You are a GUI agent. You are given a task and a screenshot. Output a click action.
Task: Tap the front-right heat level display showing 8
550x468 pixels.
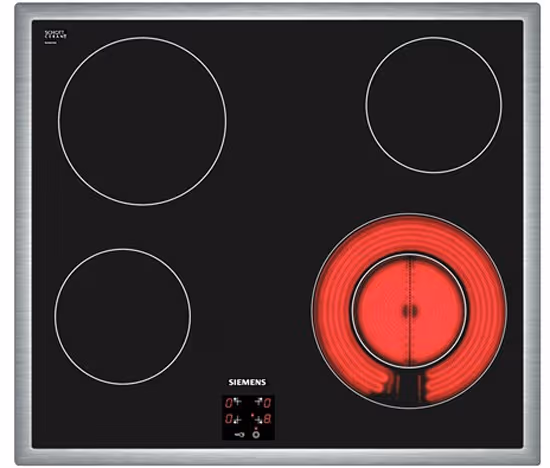[267, 419]
